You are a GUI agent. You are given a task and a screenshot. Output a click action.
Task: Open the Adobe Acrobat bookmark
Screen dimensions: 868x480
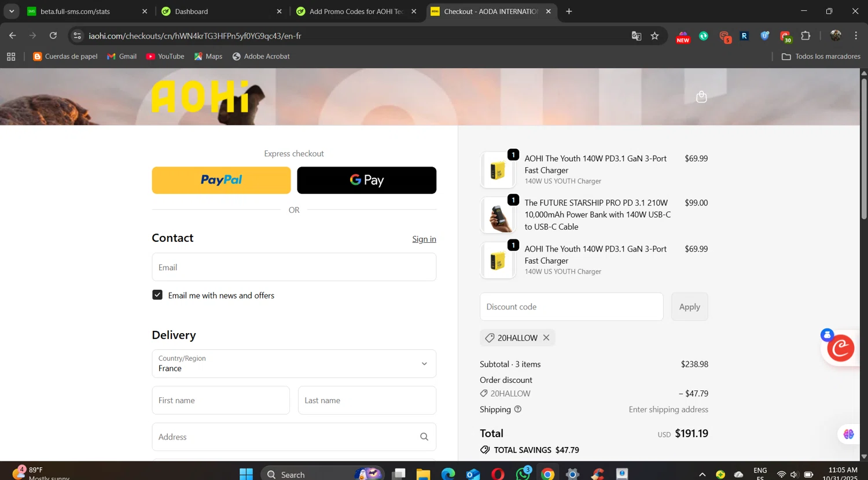tap(261, 57)
